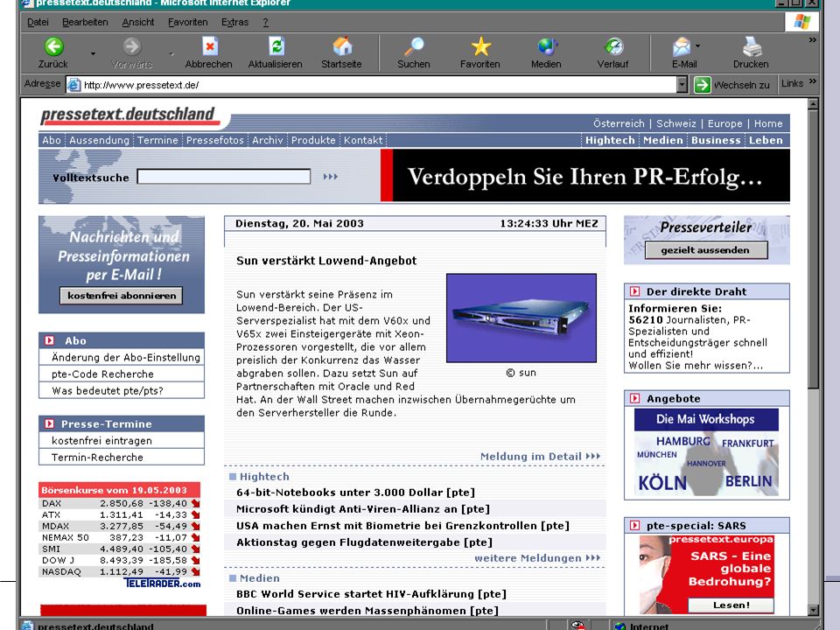Submit the Volltextsuche with the arrows
Screen dimensions: 840x630
(x=330, y=177)
